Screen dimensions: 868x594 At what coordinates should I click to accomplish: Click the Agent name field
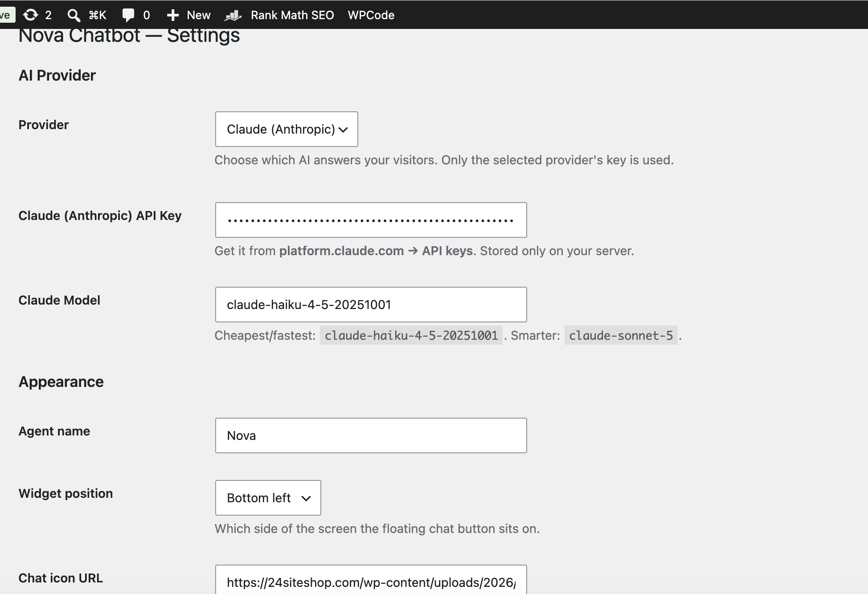click(x=371, y=435)
